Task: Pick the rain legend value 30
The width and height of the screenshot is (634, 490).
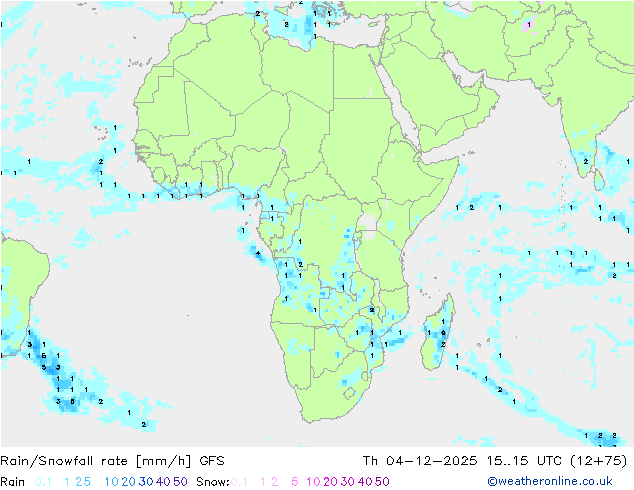Action: point(146,482)
